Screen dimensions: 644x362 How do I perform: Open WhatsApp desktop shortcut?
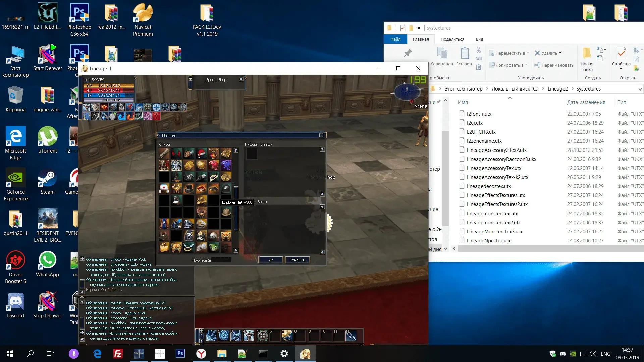(47, 265)
